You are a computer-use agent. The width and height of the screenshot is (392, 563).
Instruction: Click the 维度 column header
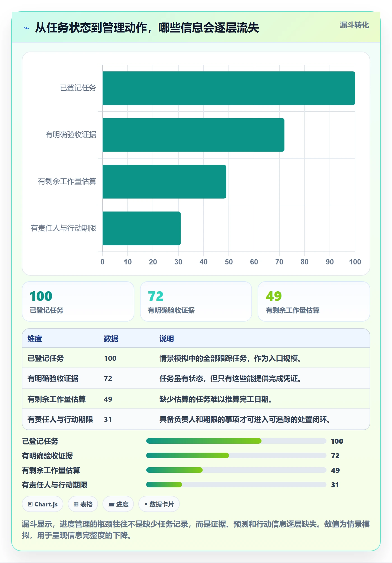coord(35,339)
